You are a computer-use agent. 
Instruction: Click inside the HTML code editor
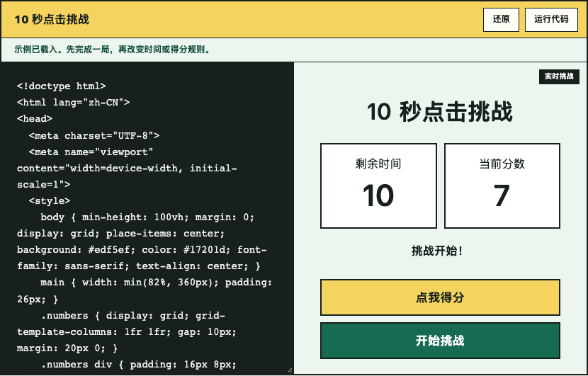pyautogui.click(x=147, y=218)
